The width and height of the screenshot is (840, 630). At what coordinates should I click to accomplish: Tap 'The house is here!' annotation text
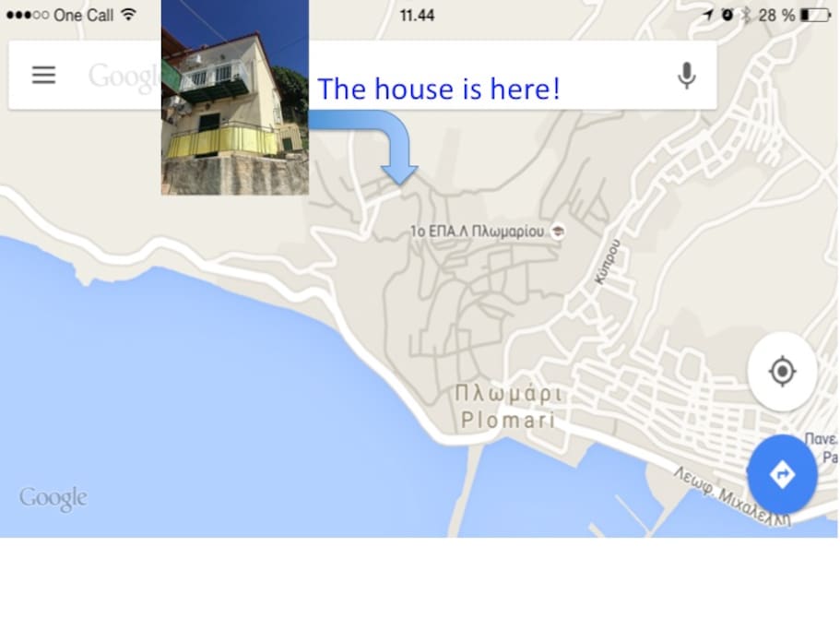tap(439, 89)
